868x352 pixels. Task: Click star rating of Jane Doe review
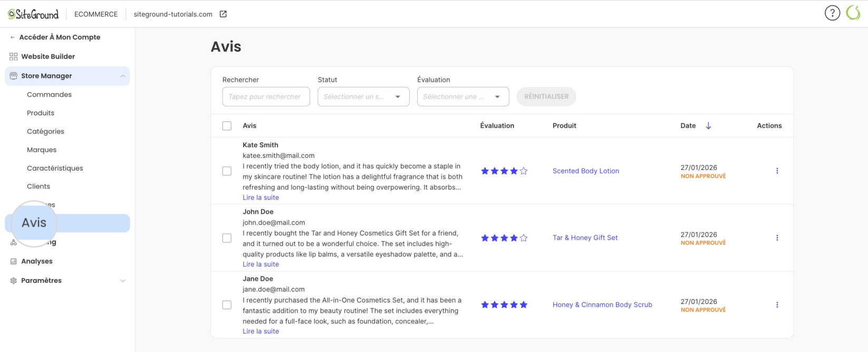tap(504, 305)
